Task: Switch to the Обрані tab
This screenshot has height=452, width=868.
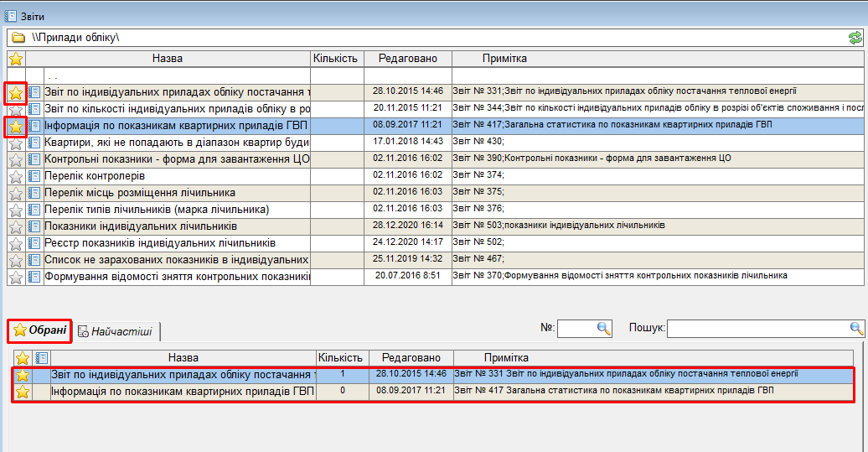Action: (40, 331)
